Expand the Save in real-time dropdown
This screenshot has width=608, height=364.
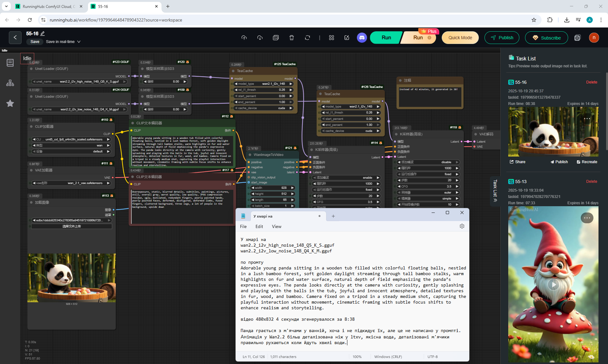point(79,42)
